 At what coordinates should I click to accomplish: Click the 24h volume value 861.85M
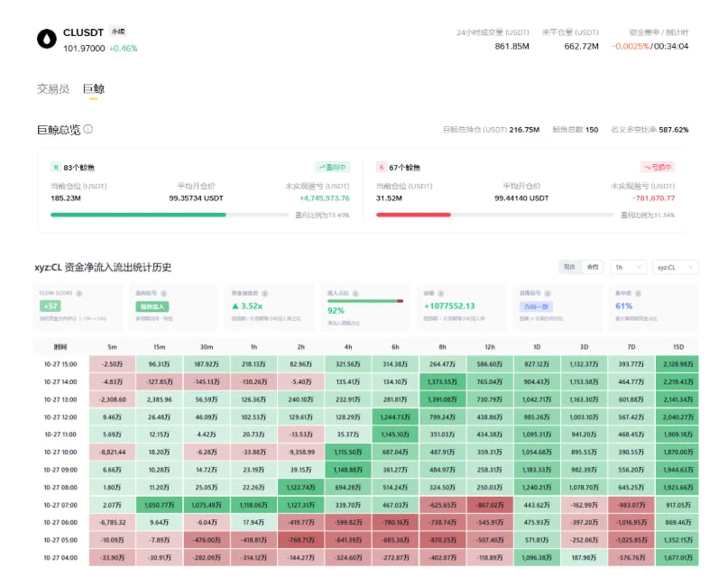click(x=511, y=46)
